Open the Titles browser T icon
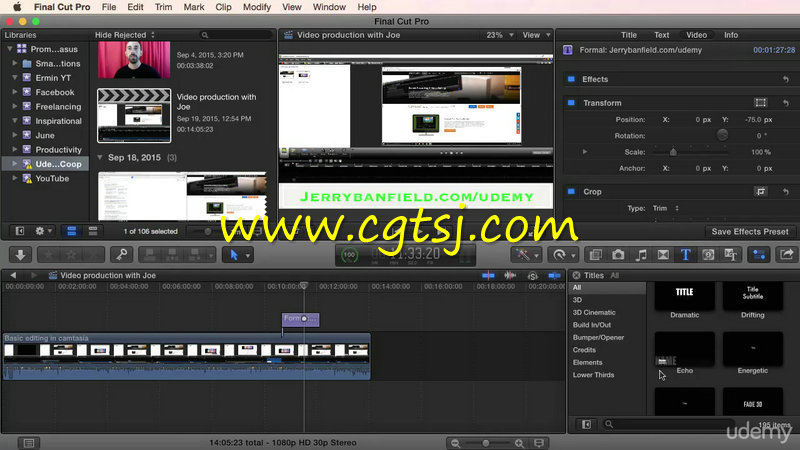 (685, 255)
